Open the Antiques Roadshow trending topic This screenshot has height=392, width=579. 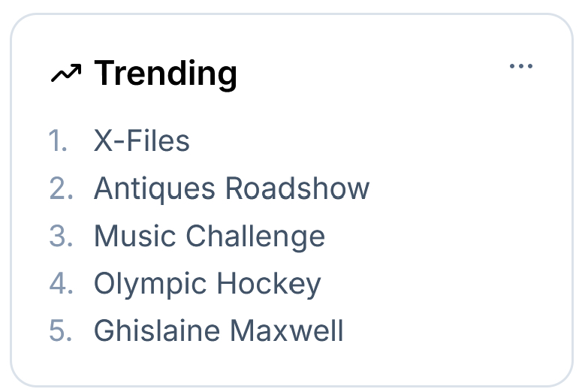click(x=231, y=188)
